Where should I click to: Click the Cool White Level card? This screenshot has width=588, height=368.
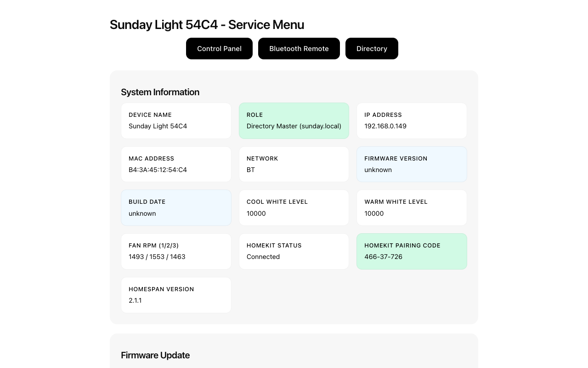point(294,207)
